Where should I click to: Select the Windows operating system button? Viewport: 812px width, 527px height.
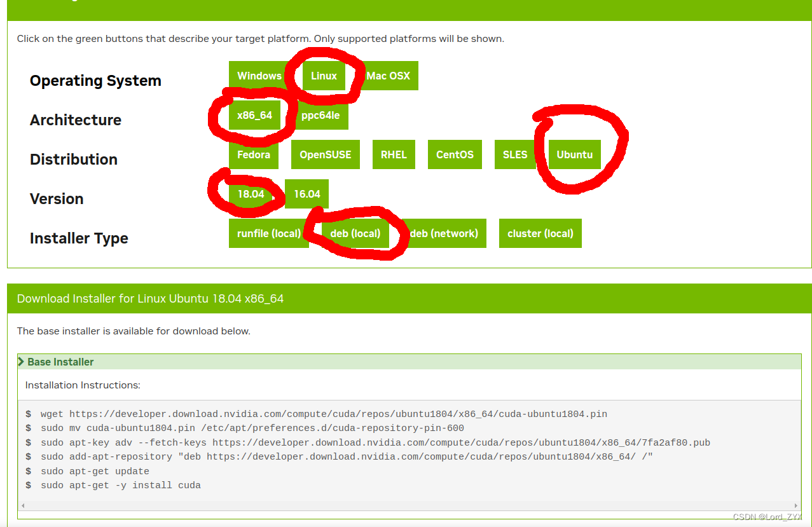pos(259,76)
